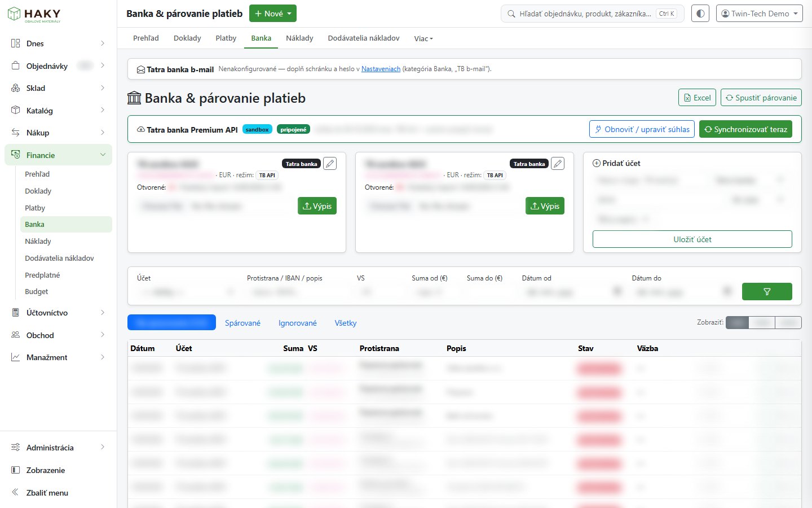This screenshot has width=812, height=508.
Task: Click Obnoviť / upraviť súhlas button
Action: [642, 129]
